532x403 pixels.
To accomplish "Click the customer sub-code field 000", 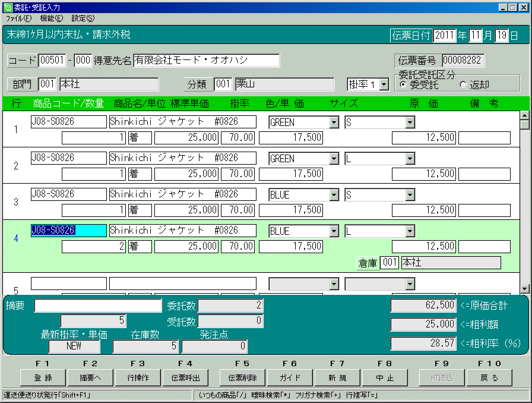I will pyautogui.click(x=83, y=61).
